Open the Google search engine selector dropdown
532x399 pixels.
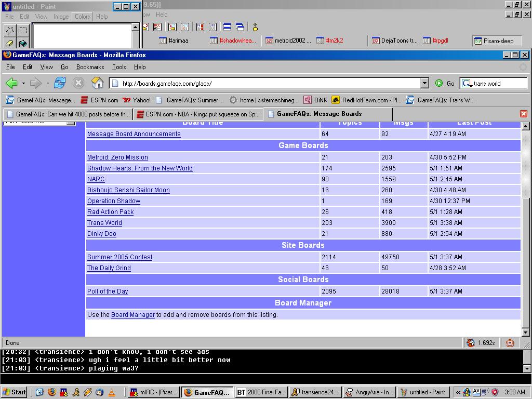coord(467,83)
